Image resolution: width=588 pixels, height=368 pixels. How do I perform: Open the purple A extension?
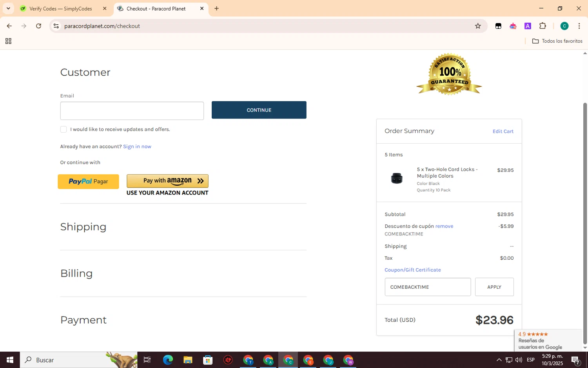point(528,26)
